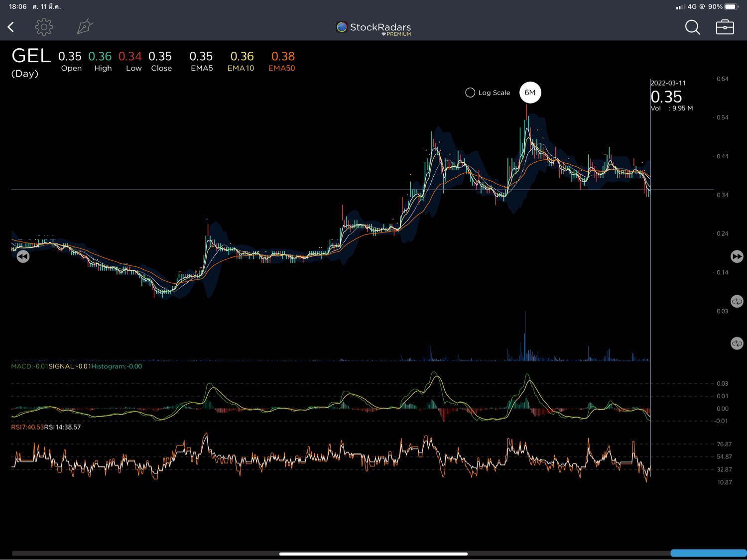This screenshot has width=747, height=560.
Task: Tap the GEL ticker symbol
Action: (x=31, y=56)
